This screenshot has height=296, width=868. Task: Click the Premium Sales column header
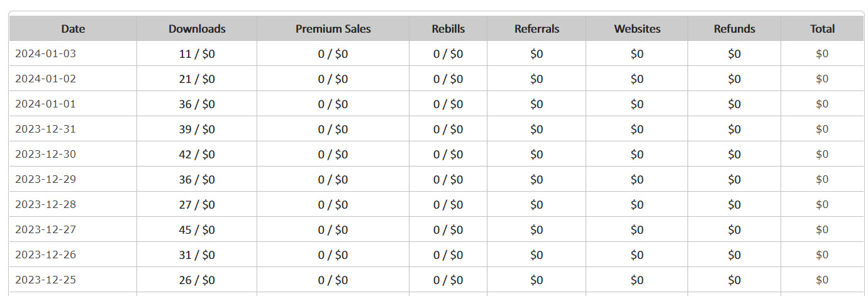pos(333,29)
